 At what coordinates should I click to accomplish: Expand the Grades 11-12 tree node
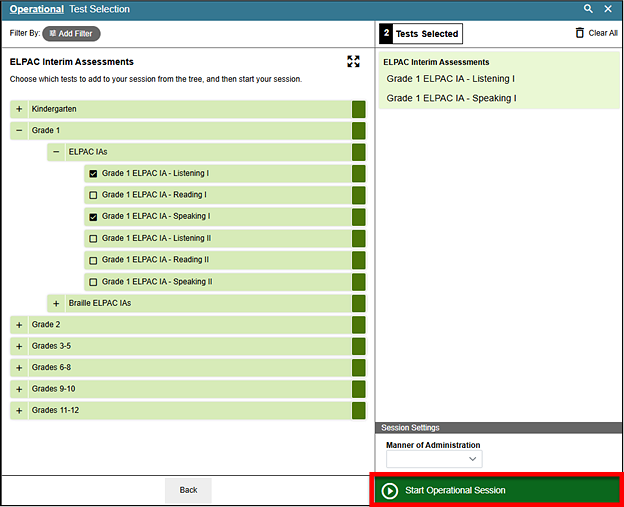[19, 411]
